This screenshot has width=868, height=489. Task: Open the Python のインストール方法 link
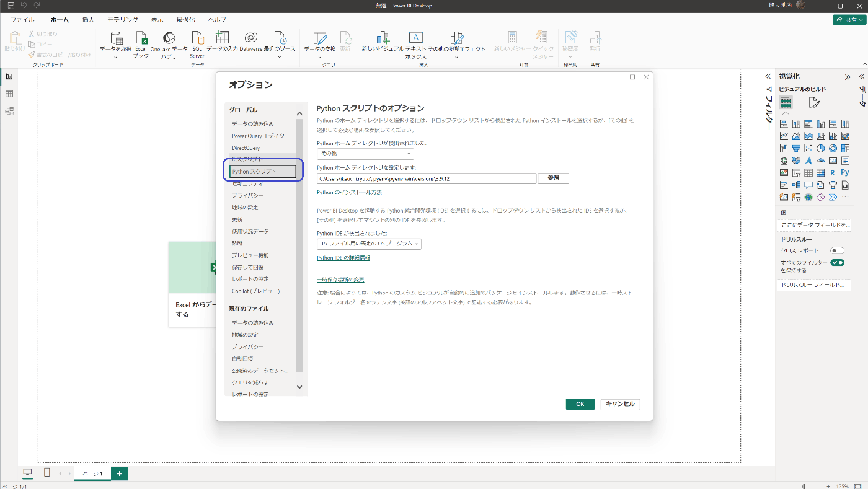(349, 193)
